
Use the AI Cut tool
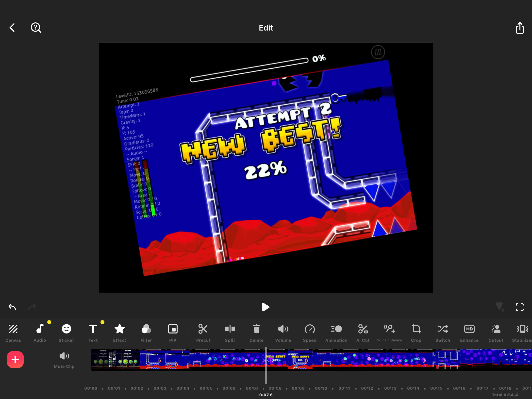pos(363,333)
